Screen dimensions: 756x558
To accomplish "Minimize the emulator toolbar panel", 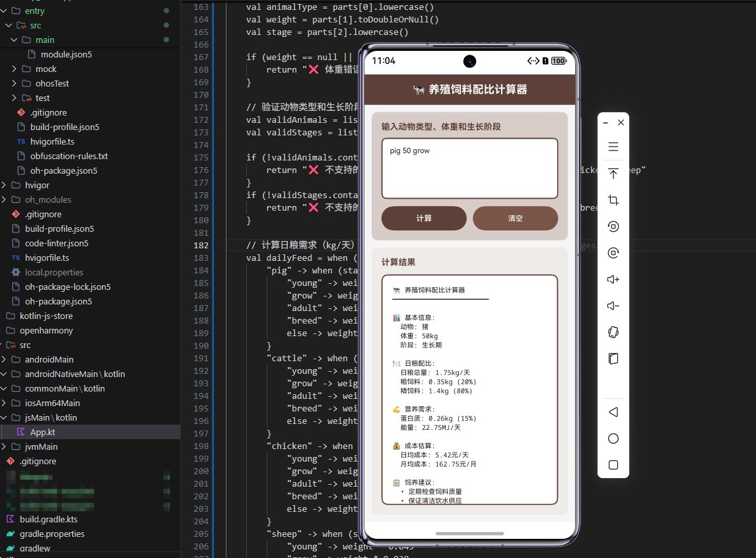I will pyautogui.click(x=605, y=123).
